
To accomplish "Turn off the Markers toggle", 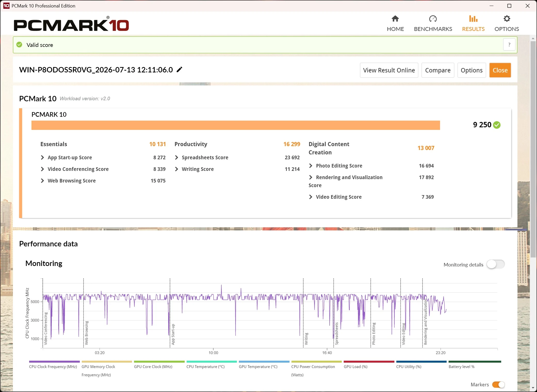I will click(x=498, y=385).
